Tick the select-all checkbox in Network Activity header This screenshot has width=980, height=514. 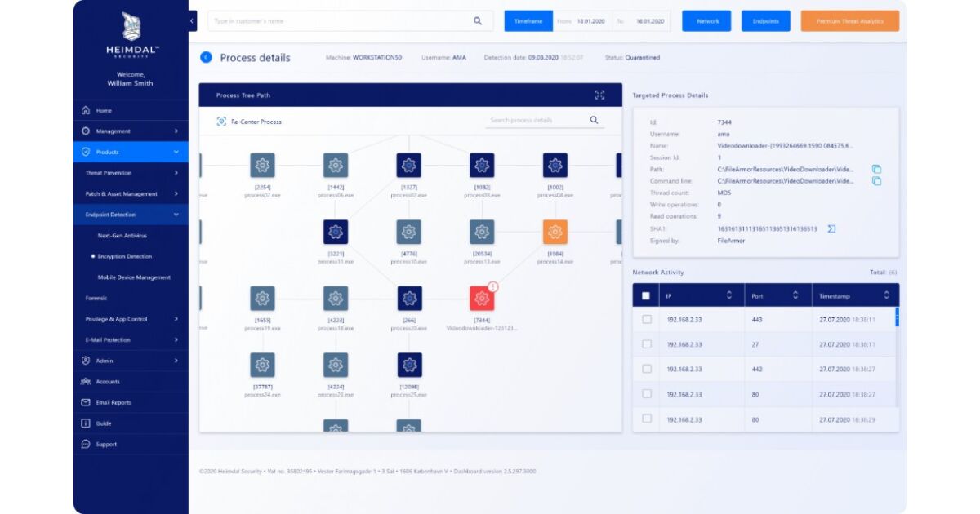coord(647,295)
